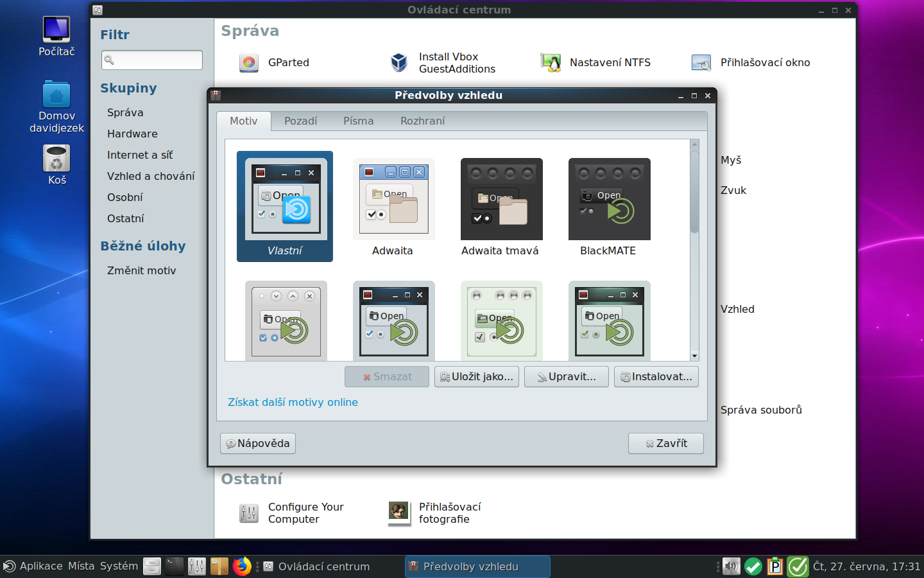Click the Instalovat... button
This screenshot has width=924, height=578.
tap(656, 376)
